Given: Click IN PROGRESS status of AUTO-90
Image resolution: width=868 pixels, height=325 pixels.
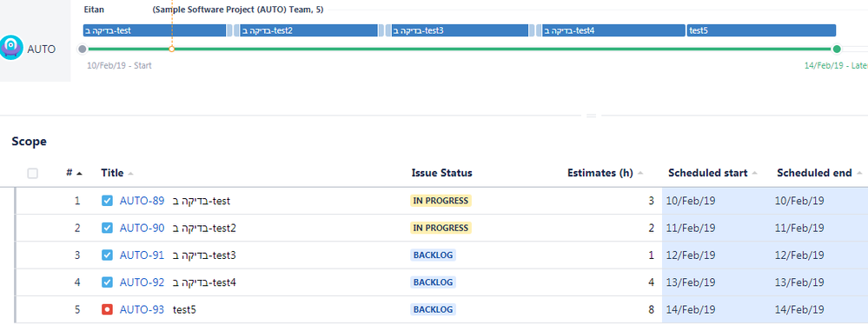Looking at the screenshot, I should pyautogui.click(x=441, y=229).
